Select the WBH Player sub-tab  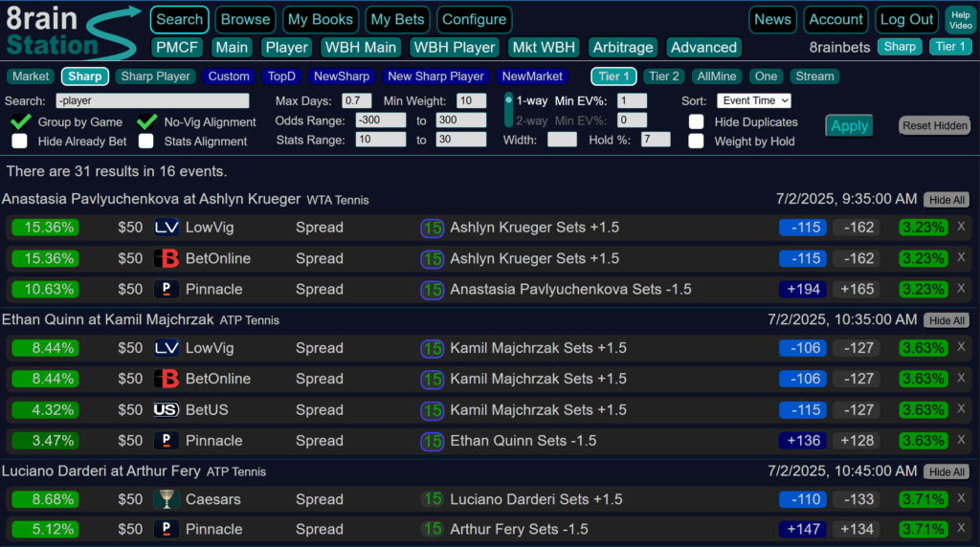coord(455,48)
